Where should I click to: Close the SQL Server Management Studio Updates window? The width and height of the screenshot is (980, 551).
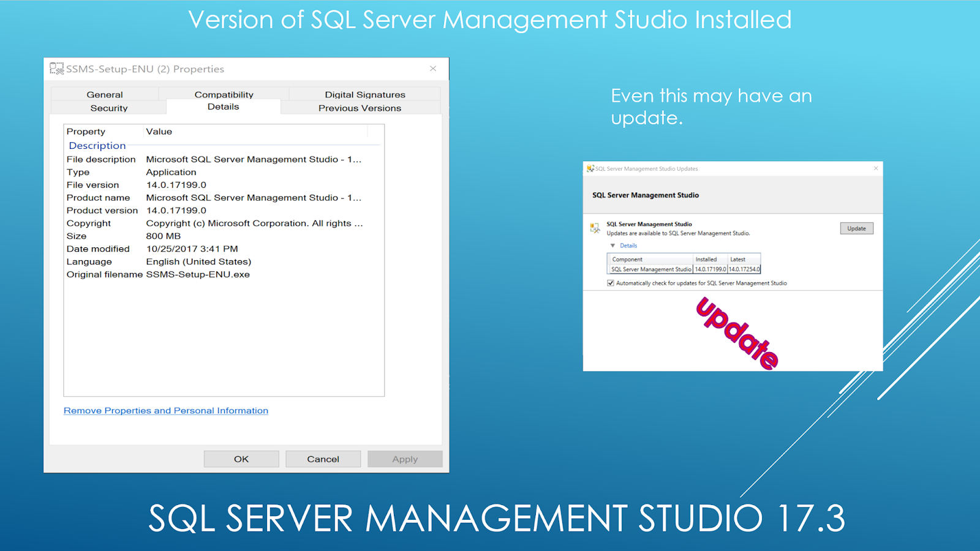pos(876,168)
